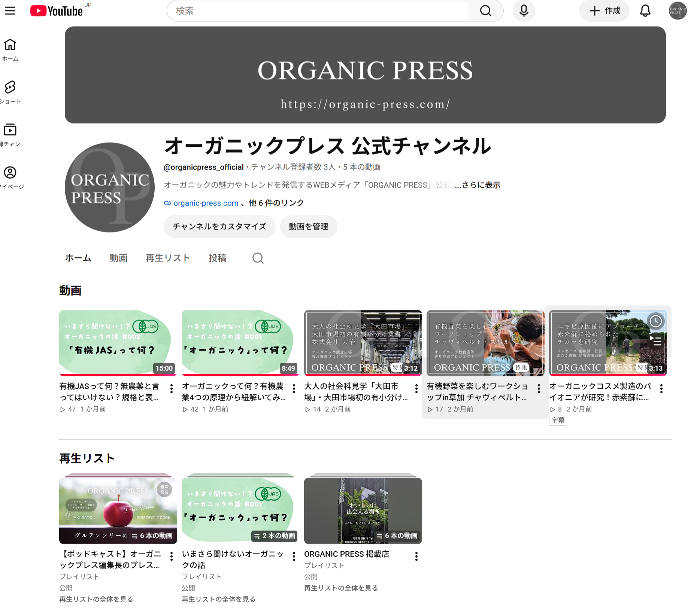Add to Watch Later via clock icon
The image size is (700, 613).
(656, 321)
